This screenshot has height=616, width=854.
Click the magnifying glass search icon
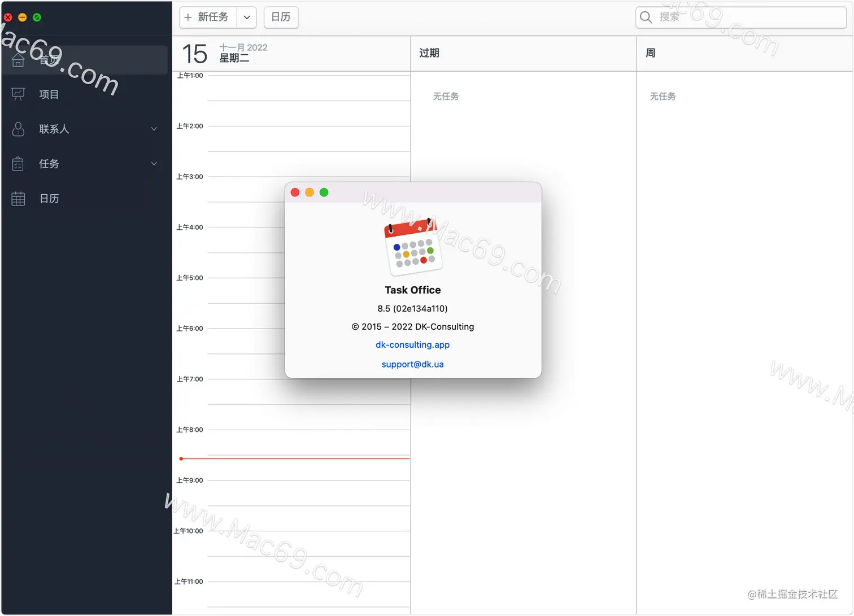point(646,18)
